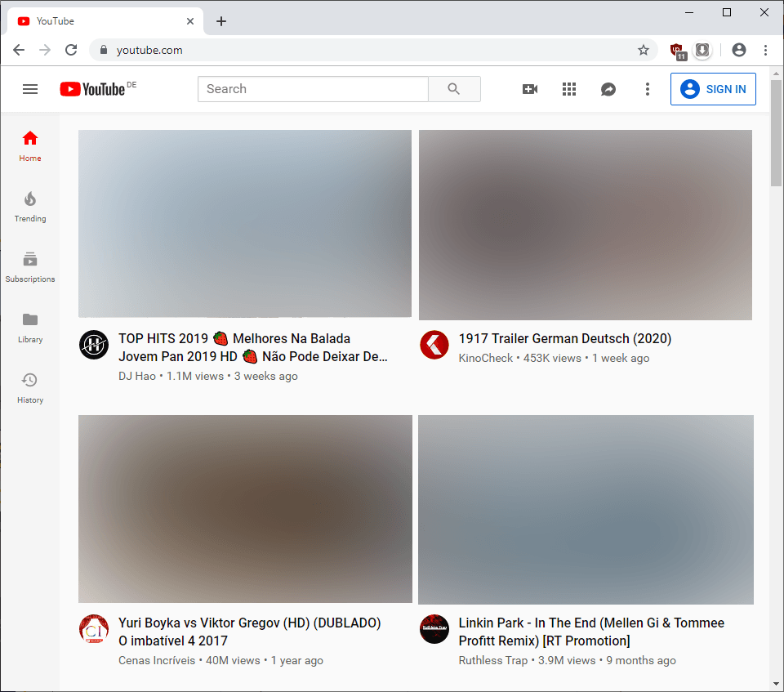784x692 pixels.
Task: View watch History from the sidebar
Action: point(29,386)
